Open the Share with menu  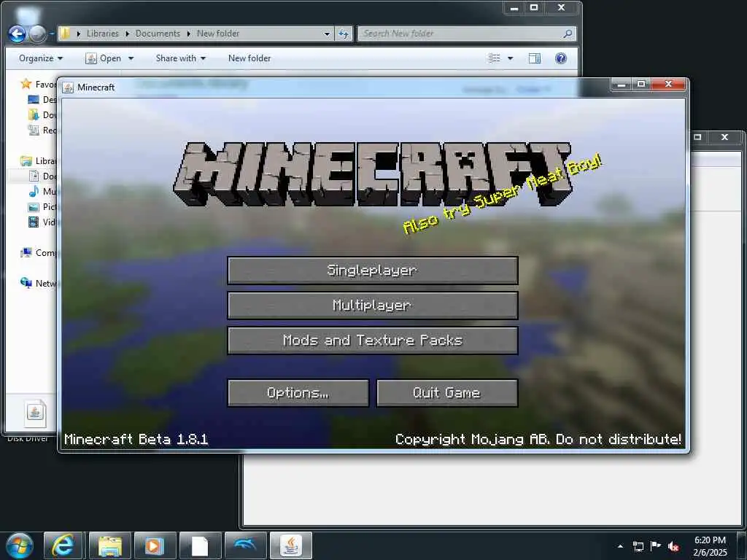(x=181, y=58)
